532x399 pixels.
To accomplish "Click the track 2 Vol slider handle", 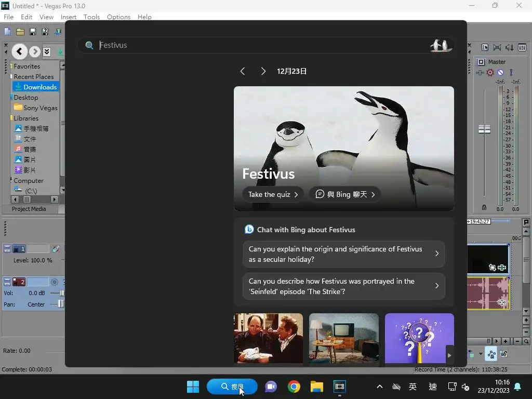I will coord(62,293).
